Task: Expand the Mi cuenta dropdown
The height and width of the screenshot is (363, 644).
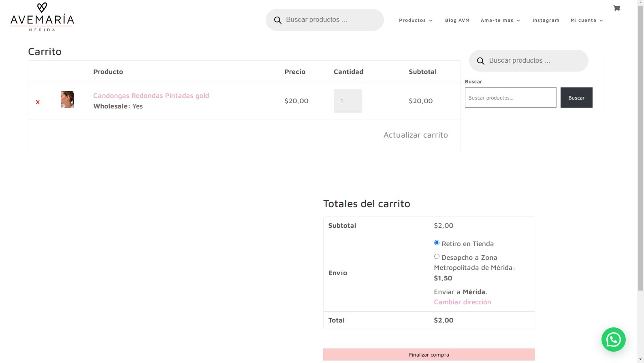Action: coord(587,20)
